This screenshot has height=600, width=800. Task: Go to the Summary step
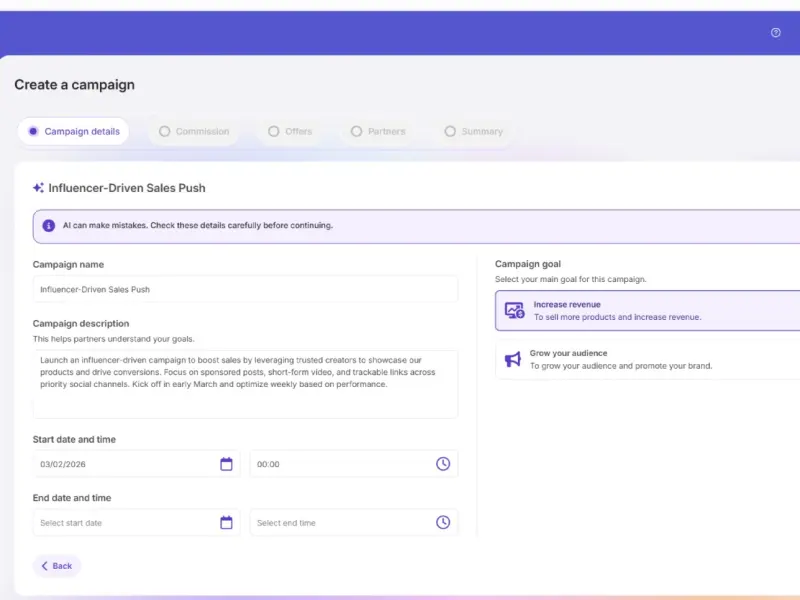[473, 132]
